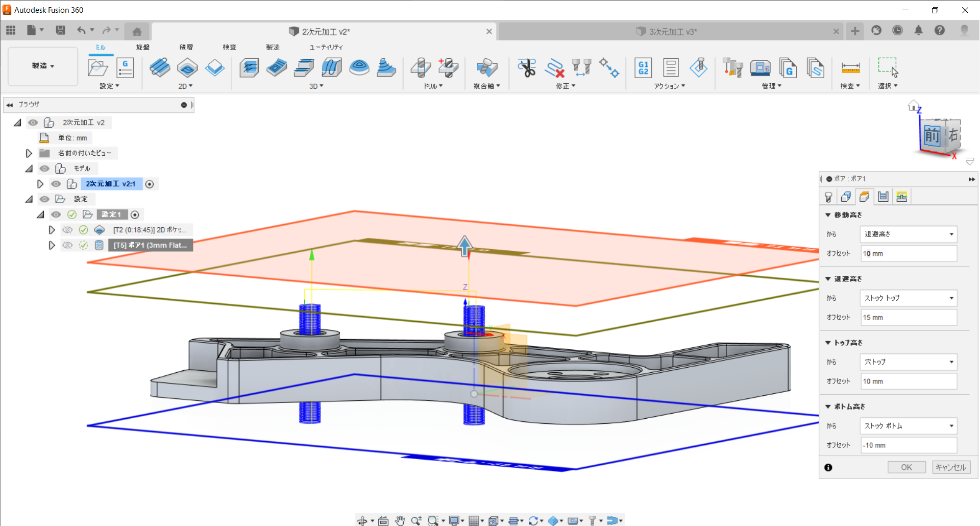Screen dimensions: 980x526
Task: Click the Setup Sheet icon in the Actions group
Action: point(671,67)
